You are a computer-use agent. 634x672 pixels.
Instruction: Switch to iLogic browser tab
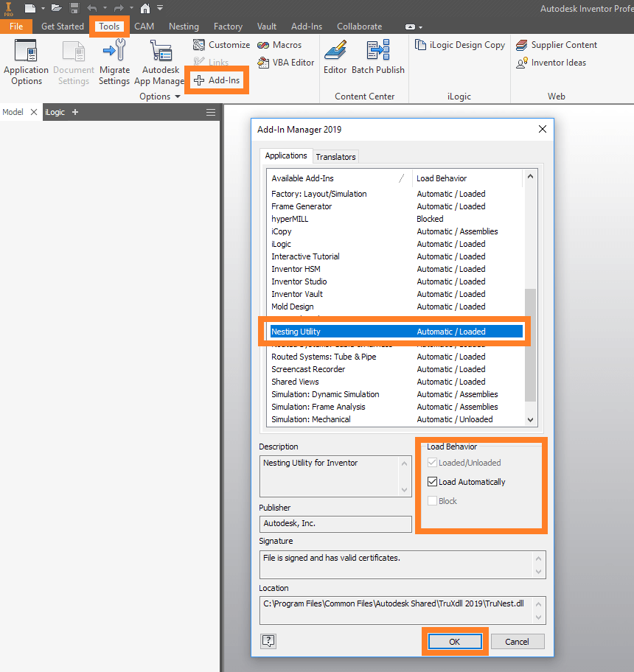coord(55,112)
